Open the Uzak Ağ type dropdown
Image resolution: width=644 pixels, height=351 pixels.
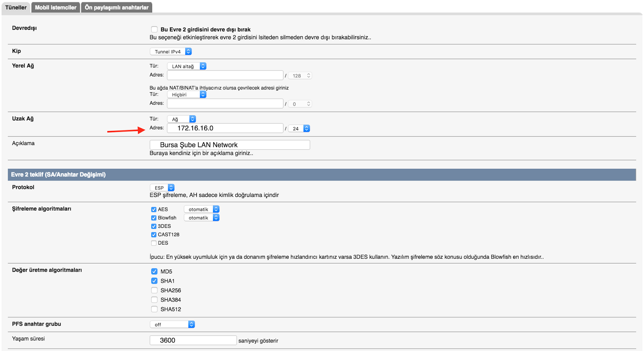[182, 119]
